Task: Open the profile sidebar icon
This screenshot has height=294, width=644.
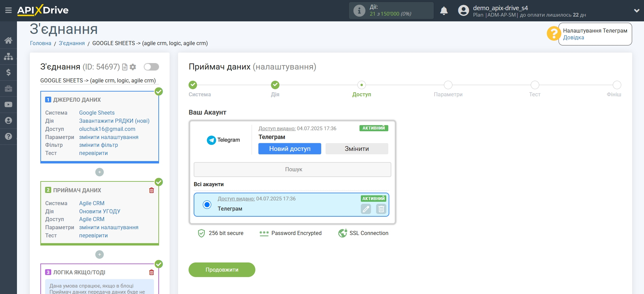Action: (8, 120)
